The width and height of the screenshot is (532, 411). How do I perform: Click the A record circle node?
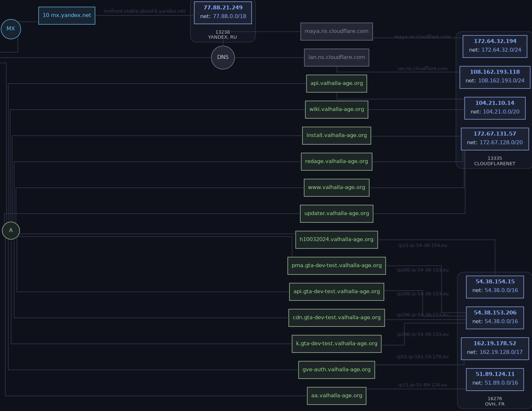click(11, 231)
